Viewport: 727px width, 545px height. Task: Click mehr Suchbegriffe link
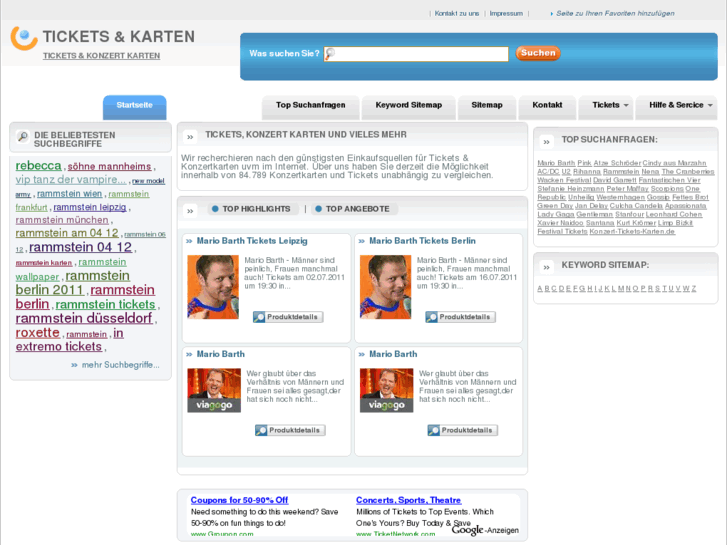(x=121, y=365)
